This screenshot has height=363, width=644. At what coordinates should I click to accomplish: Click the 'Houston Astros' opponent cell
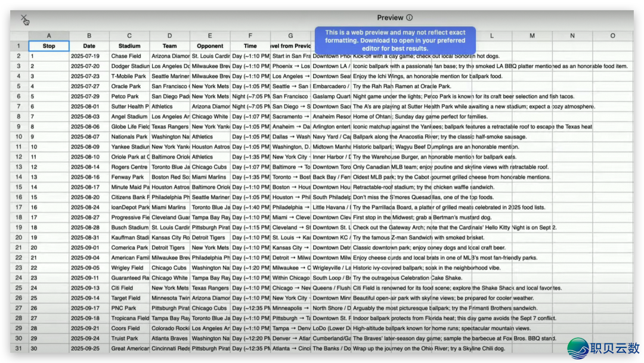[x=210, y=147]
